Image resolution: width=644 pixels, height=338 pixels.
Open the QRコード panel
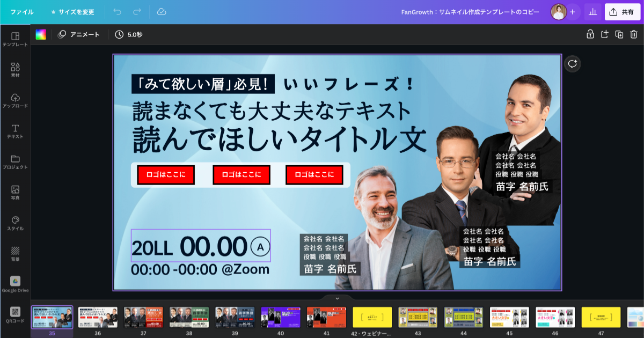point(15,315)
